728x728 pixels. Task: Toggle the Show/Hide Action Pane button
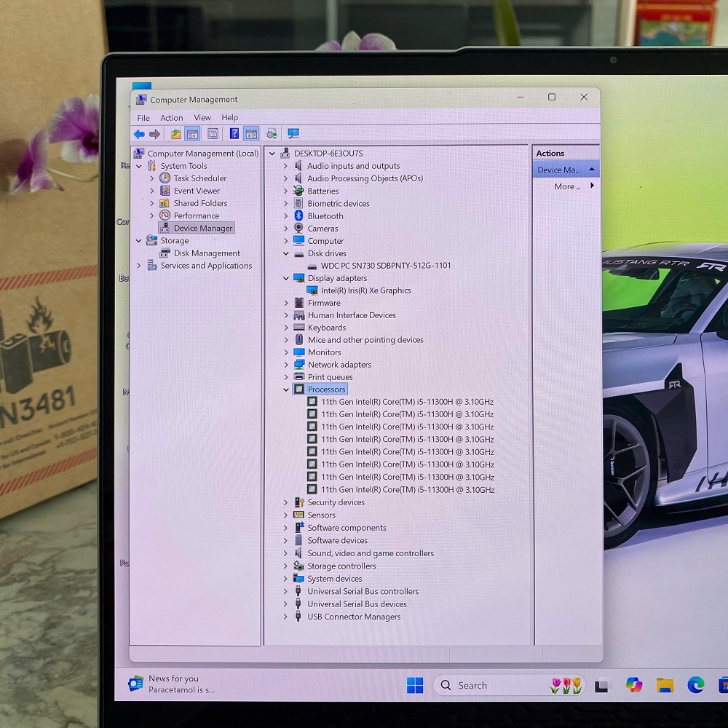click(251, 134)
